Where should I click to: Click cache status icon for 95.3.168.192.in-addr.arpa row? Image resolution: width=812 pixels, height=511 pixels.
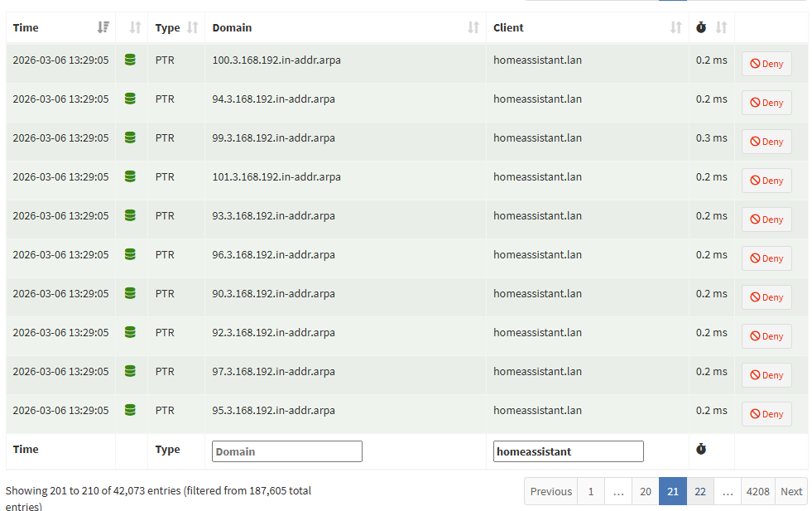coord(130,410)
